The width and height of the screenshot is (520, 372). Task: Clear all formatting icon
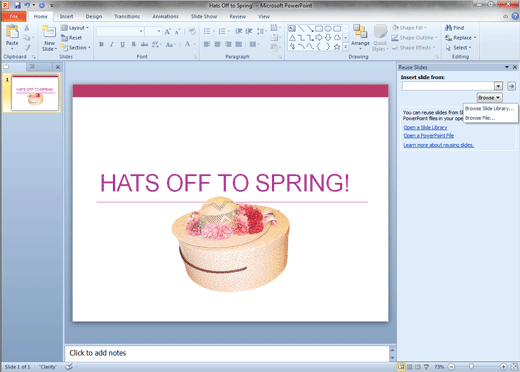[x=192, y=31]
